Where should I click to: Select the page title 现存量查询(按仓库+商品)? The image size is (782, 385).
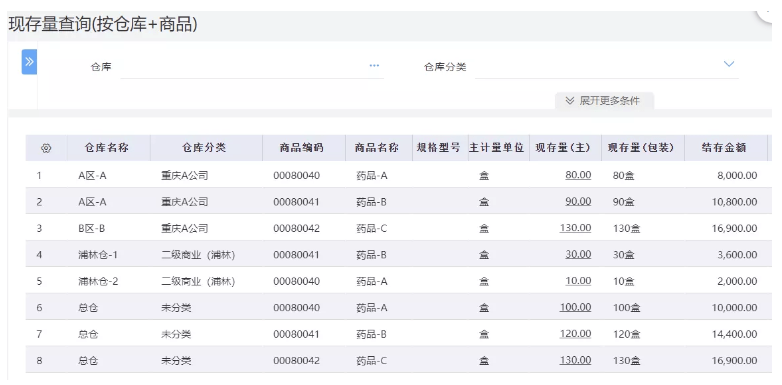pyautogui.click(x=103, y=24)
